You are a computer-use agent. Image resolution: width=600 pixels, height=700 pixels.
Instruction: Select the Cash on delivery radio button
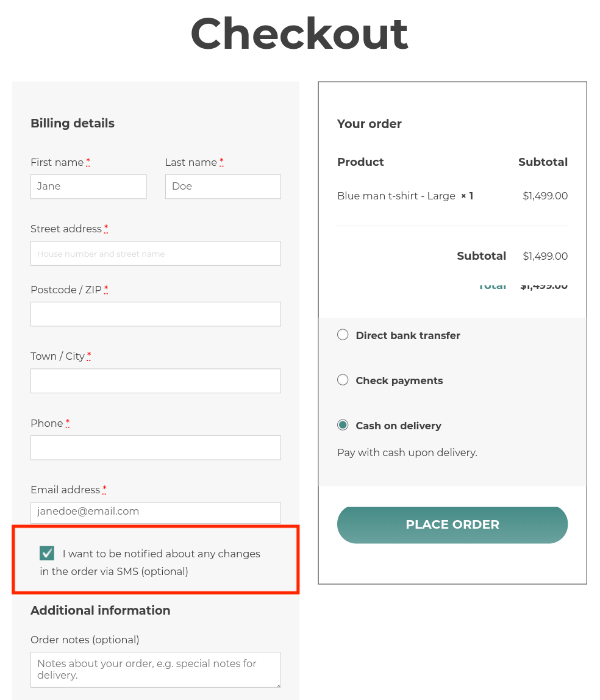pyautogui.click(x=343, y=425)
